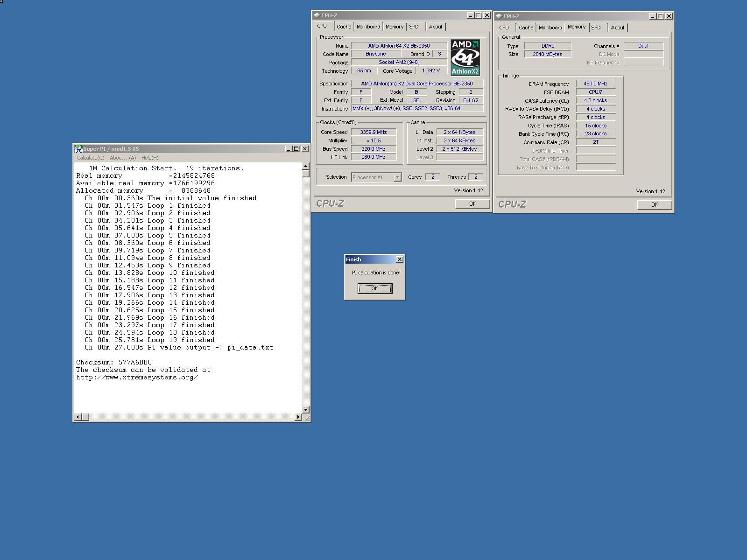Image resolution: width=747 pixels, height=560 pixels.
Task: Click the Cycle Time tRAS 15 clocks field
Action: pos(596,126)
